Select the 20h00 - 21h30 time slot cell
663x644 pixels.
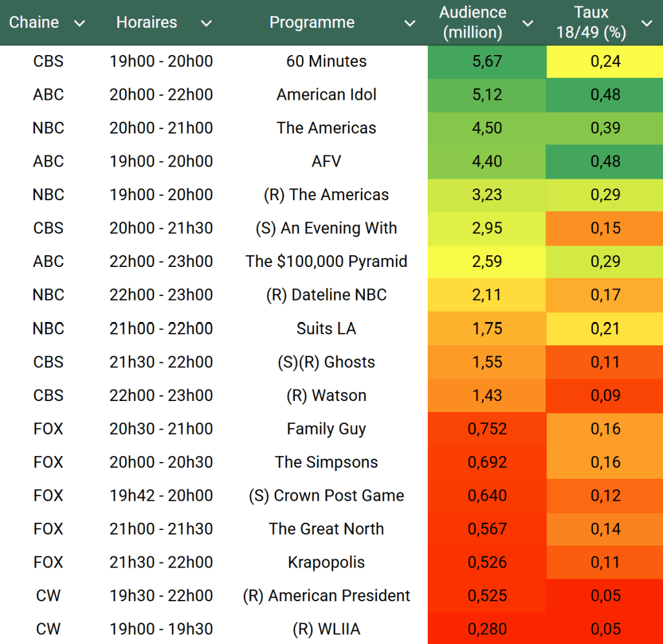tap(161, 228)
